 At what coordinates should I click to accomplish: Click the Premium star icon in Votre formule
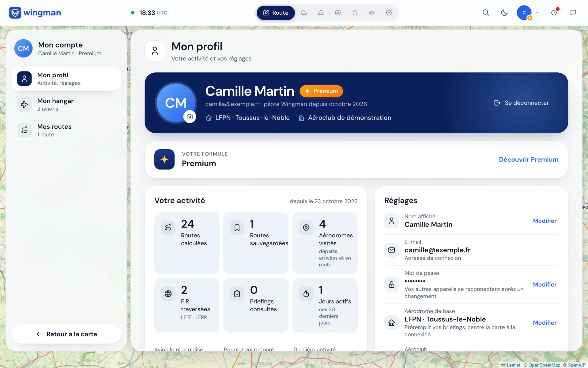pyautogui.click(x=164, y=159)
